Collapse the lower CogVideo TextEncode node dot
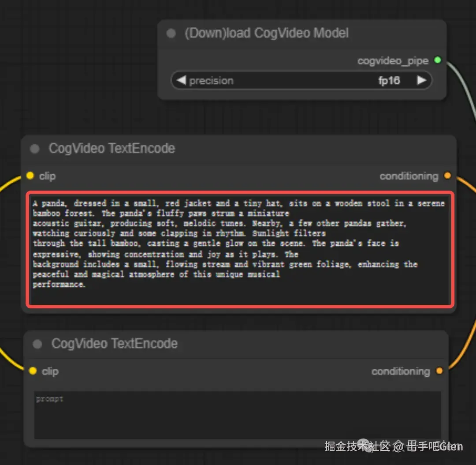 click(x=37, y=344)
